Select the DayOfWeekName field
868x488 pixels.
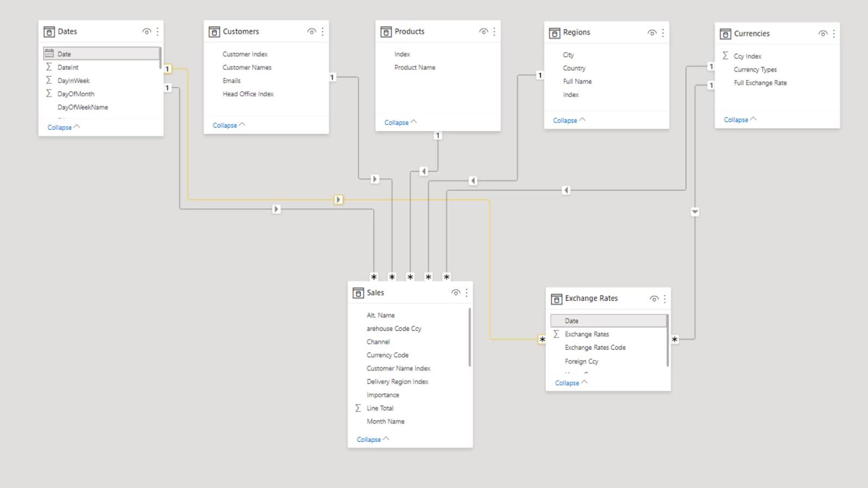82,107
